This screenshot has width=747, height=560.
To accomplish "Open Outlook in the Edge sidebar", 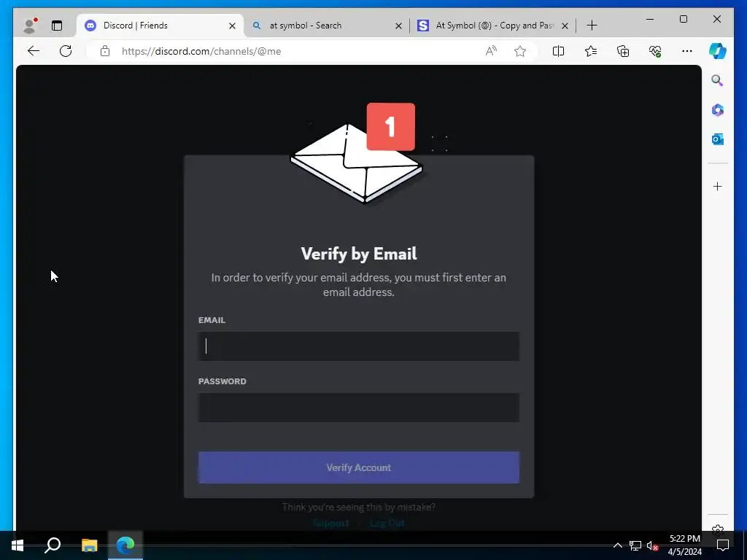I will [x=718, y=139].
